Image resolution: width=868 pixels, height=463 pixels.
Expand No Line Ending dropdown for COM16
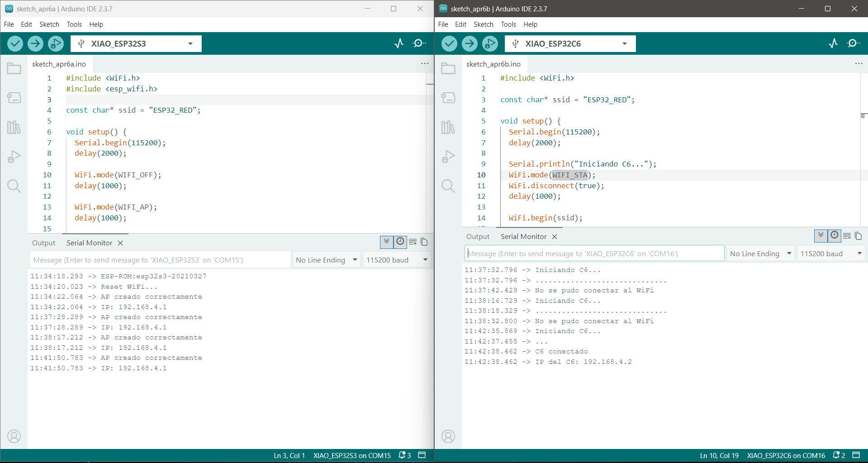[760, 253]
